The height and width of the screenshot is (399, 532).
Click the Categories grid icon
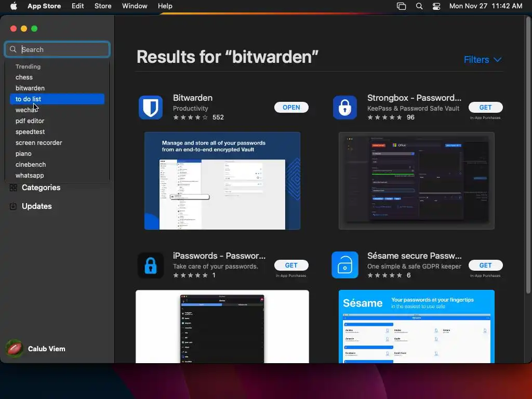pyautogui.click(x=13, y=188)
